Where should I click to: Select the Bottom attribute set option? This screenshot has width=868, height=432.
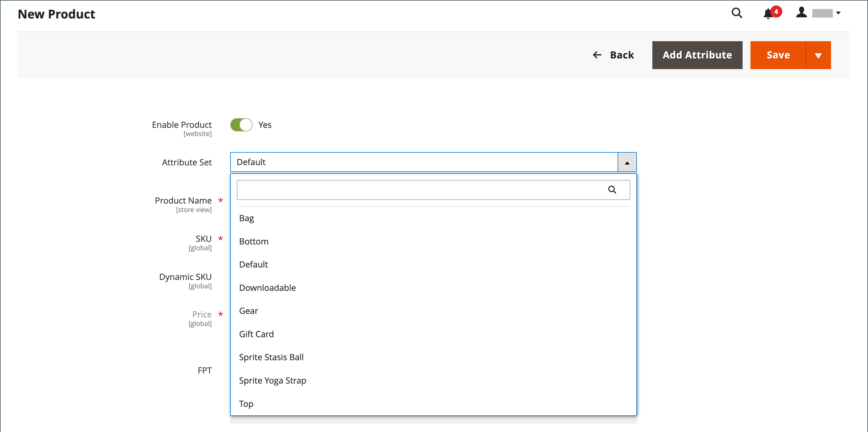point(253,241)
